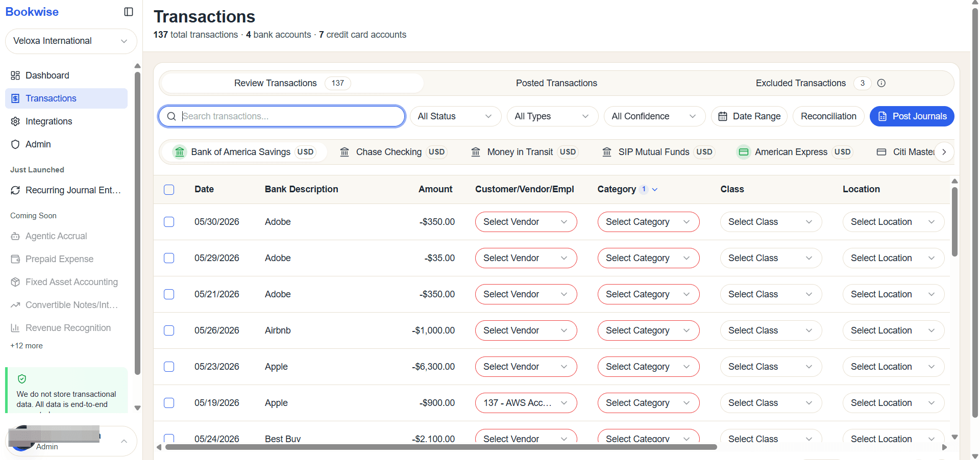This screenshot has width=980, height=460.
Task: Open Dashboard from the sidebar
Action: (x=66, y=75)
